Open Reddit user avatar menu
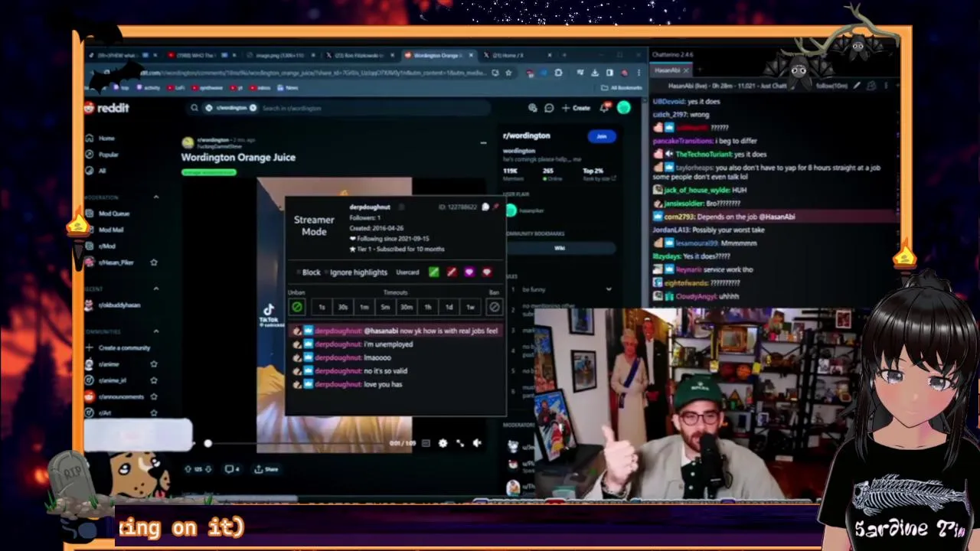Screen dimensions: 980x551 pyautogui.click(x=623, y=108)
